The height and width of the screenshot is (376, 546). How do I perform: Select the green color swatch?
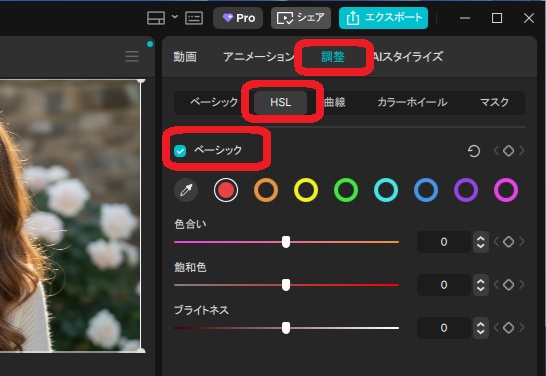pos(346,190)
